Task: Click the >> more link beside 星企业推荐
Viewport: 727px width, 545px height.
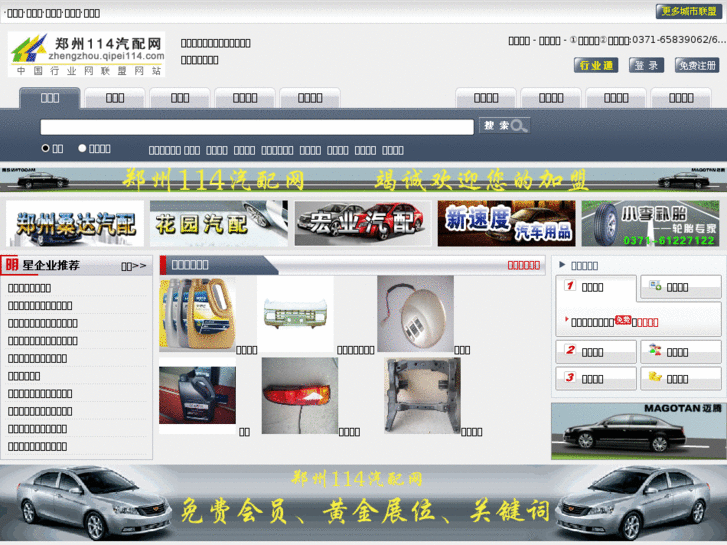Action: pos(134,266)
